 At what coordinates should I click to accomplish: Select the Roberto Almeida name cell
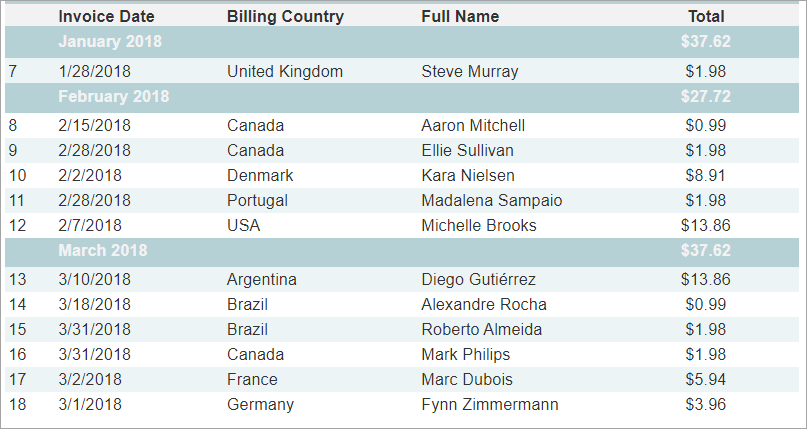coord(481,329)
